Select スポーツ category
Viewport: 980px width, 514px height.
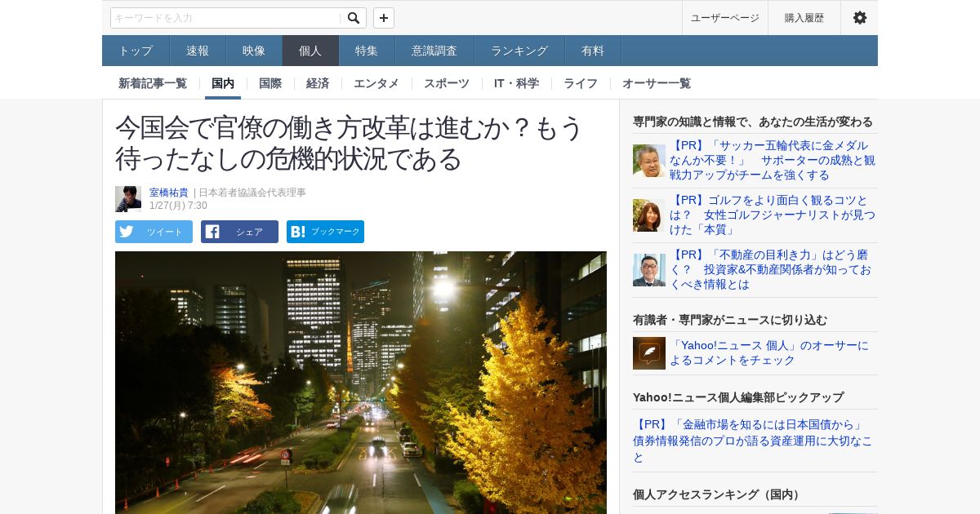click(447, 83)
